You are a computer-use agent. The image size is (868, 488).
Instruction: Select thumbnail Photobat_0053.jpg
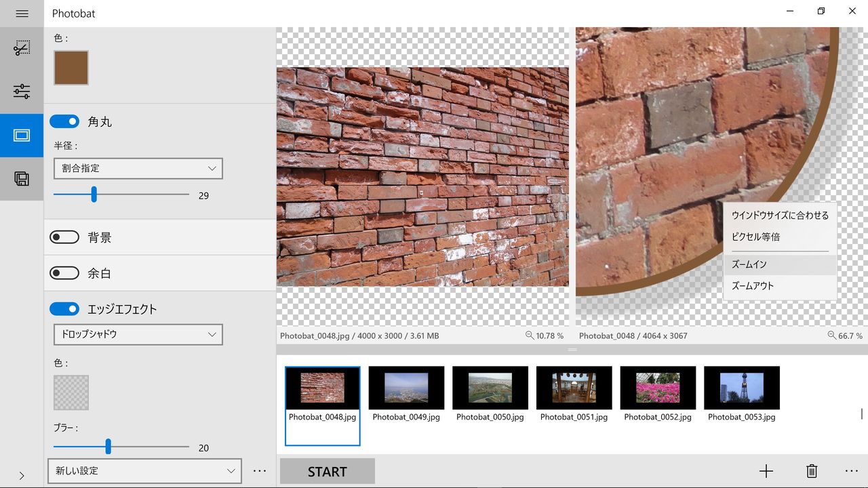tap(742, 395)
